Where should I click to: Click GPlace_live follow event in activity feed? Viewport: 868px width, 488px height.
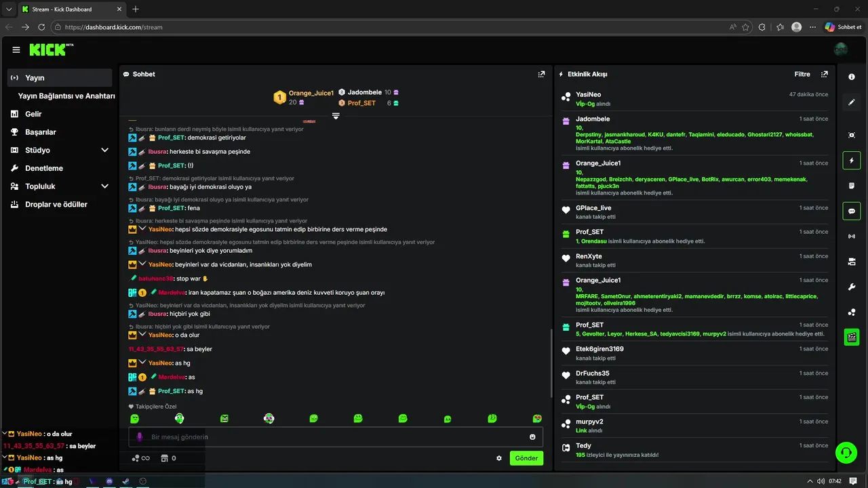695,212
